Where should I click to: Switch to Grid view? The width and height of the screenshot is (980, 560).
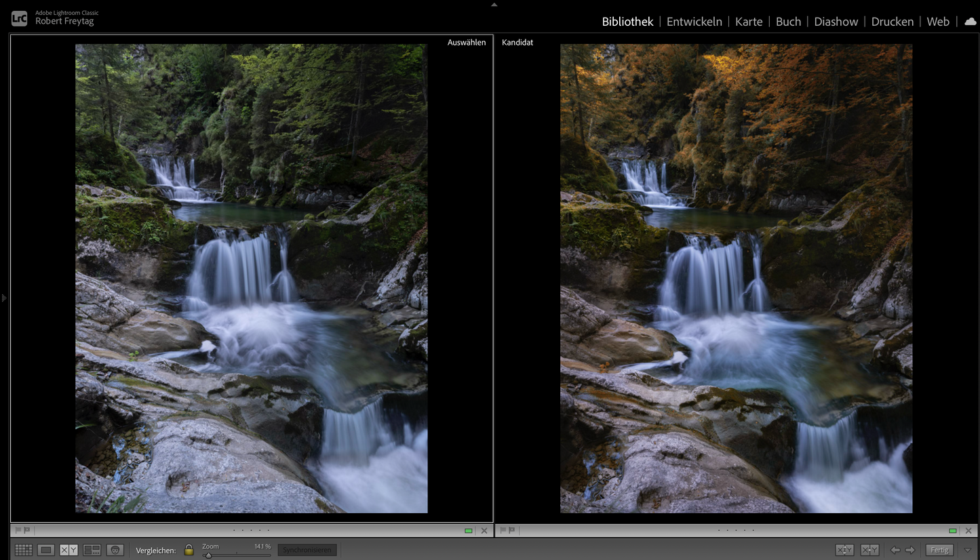[24, 550]
